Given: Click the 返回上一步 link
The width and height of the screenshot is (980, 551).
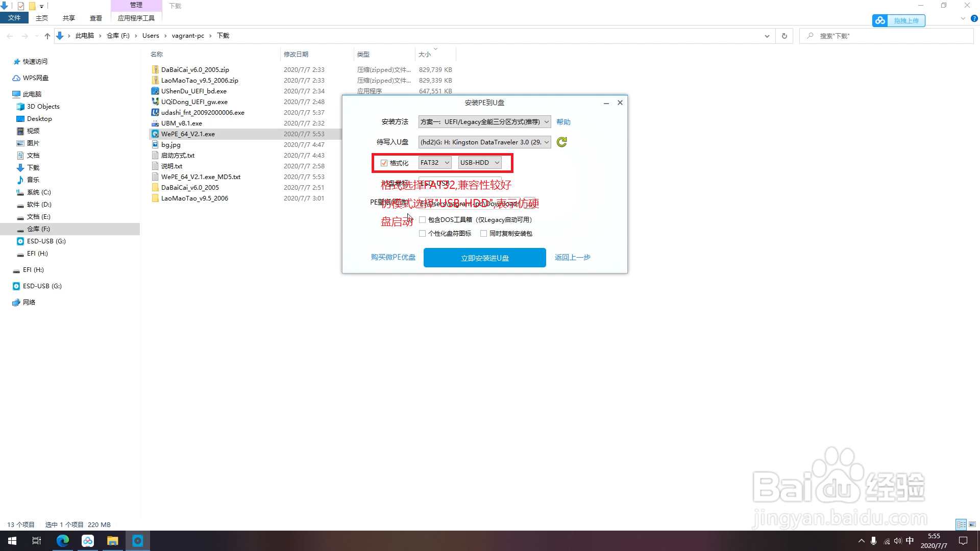Looking at the screenshot, I should pyautogui.click(x=572, y=258).
